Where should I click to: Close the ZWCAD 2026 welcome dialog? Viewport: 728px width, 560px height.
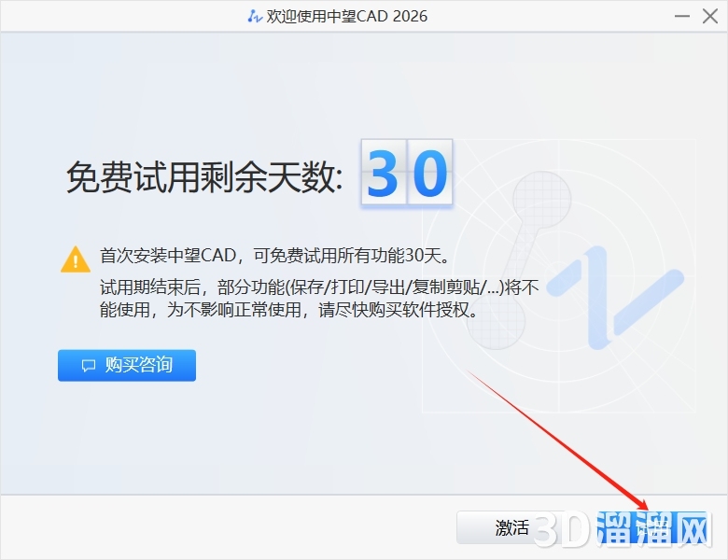[710, 16]
